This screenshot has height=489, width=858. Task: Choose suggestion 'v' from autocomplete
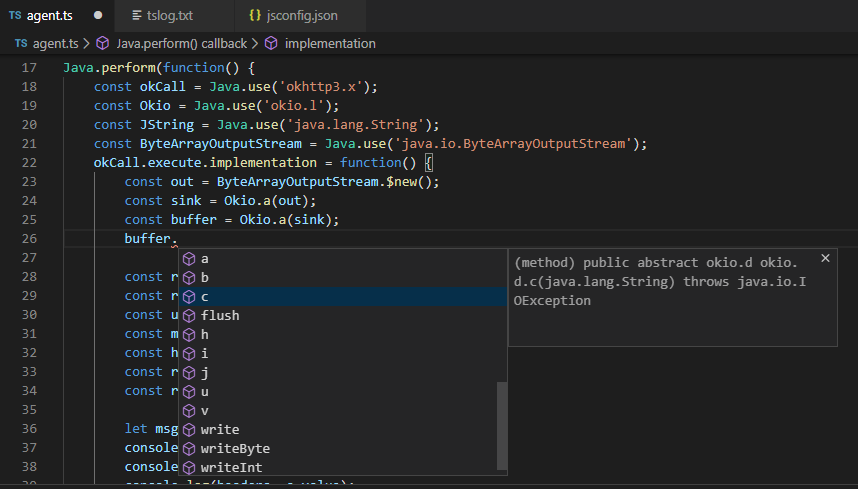(343, 410)
